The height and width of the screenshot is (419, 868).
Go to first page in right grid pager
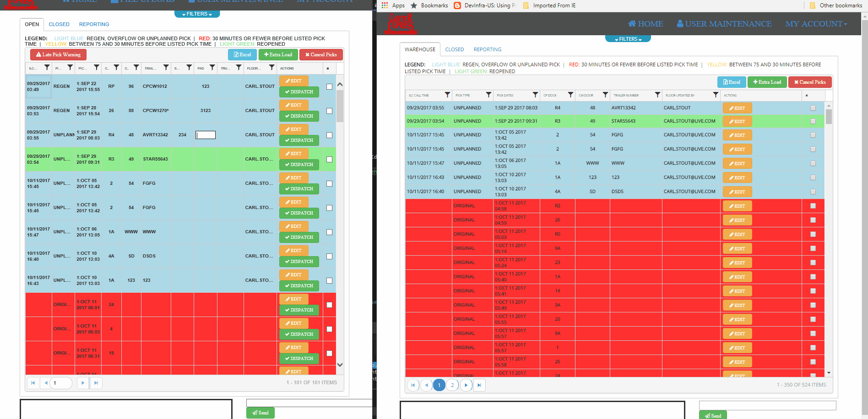pos(413,385)
